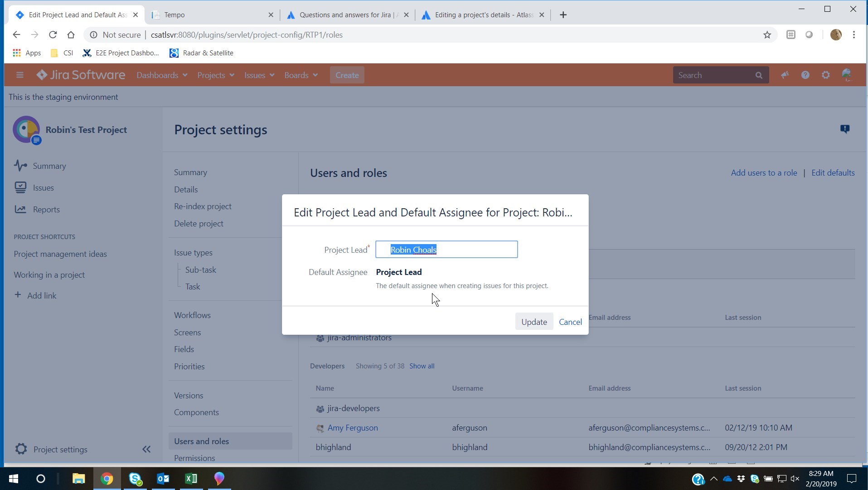The image size is (868, 490).
Task: Click the Update button in dialog
Action: 534,322
